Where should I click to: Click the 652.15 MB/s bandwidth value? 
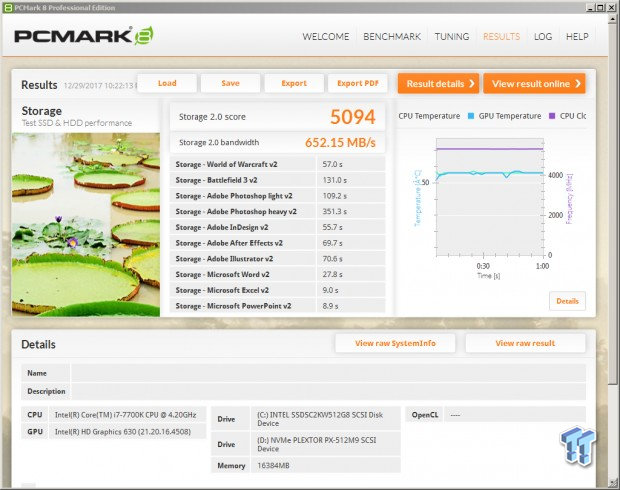340,142
